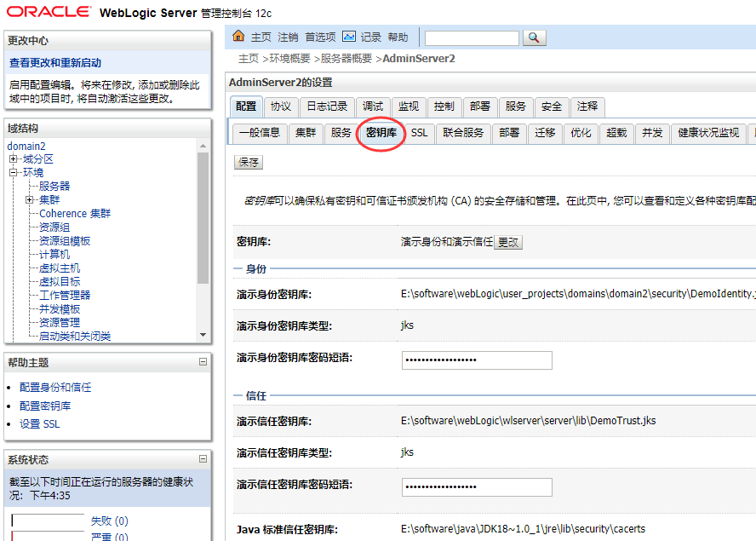Collapse the 环境 branch in the domain tree
Image resolution: width=756 pixels, height=541 pixels.
(12, 172)
